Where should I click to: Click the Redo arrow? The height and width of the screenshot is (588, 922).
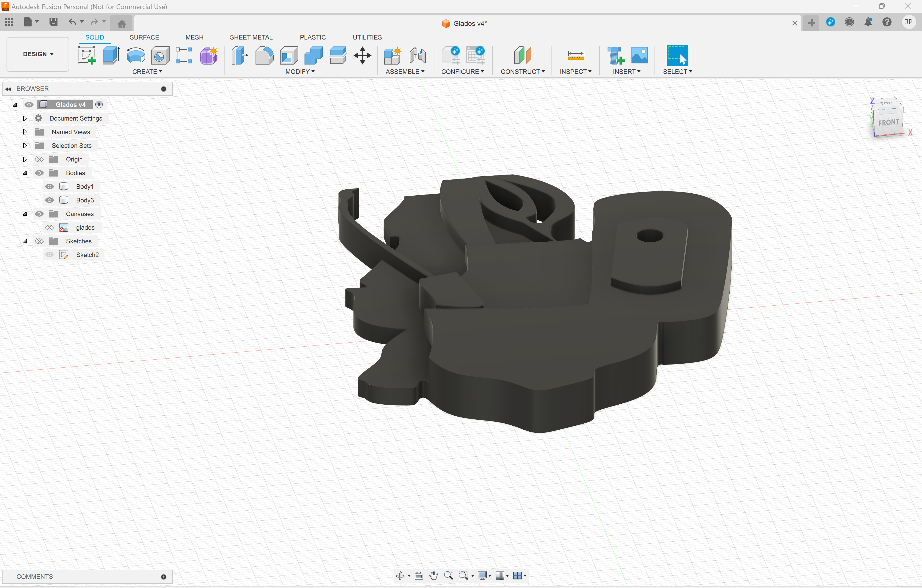(x=94, y=22)
